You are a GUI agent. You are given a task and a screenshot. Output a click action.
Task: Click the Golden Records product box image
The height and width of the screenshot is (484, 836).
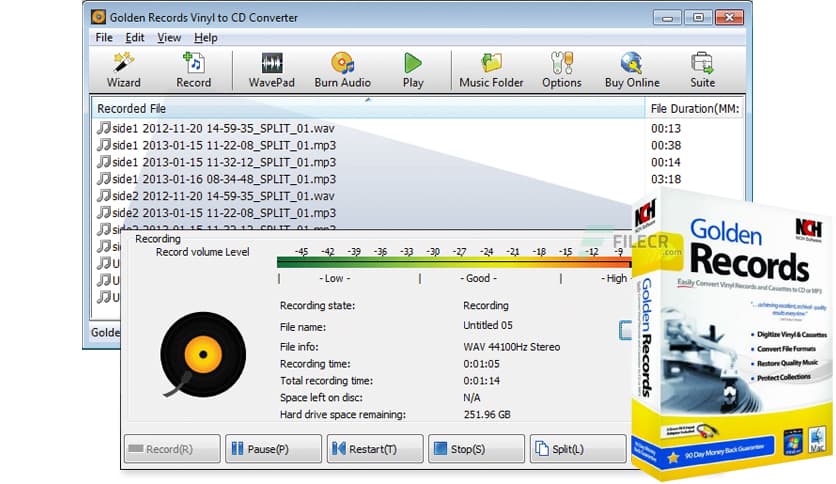[732, 336]
